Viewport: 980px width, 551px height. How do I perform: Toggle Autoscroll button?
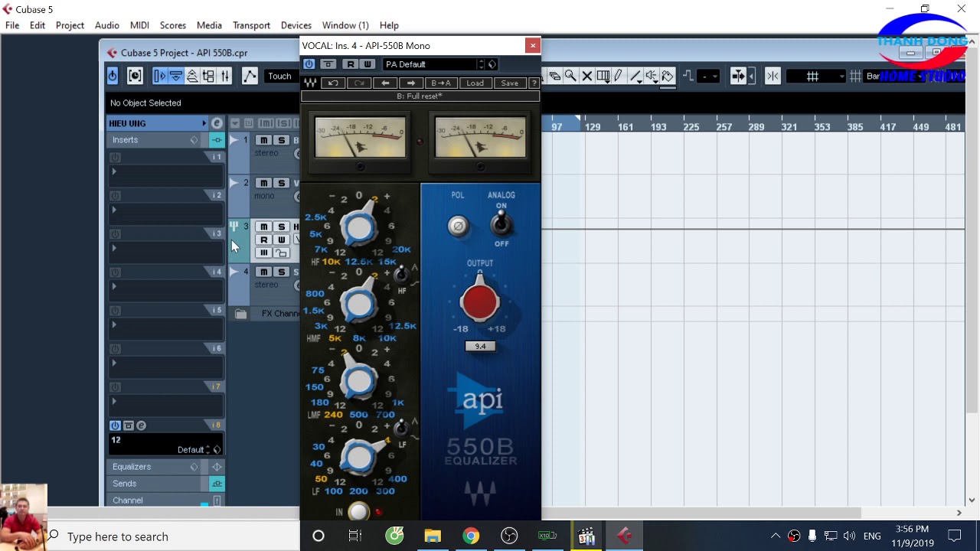[x=738, y=76]
